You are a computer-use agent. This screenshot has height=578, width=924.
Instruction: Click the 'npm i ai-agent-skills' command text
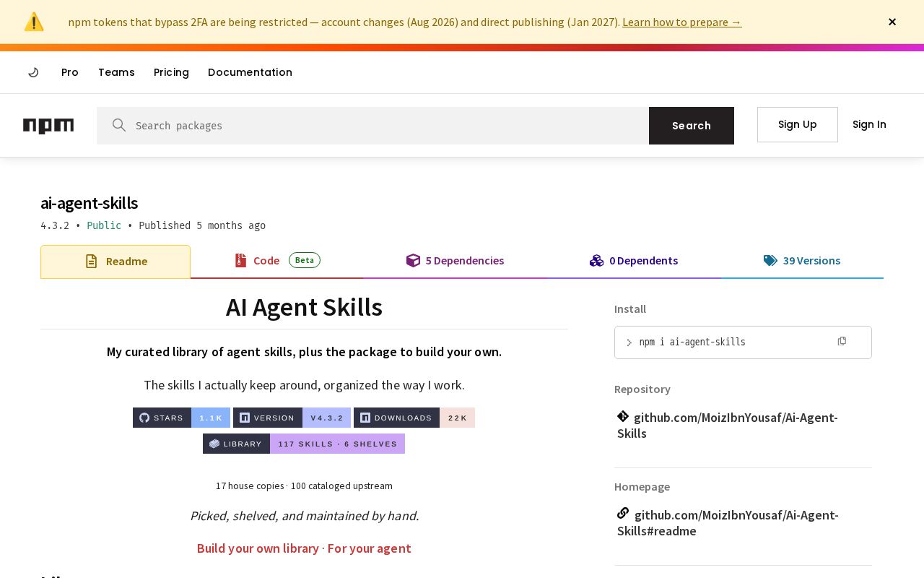(x=692, y=342)
